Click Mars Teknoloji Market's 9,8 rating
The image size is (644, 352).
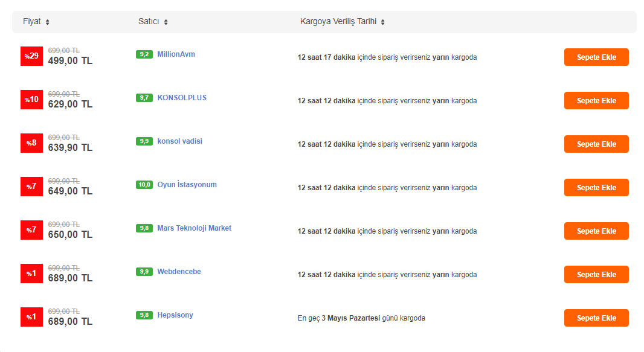pyautogui.click(x=144, y=228)
